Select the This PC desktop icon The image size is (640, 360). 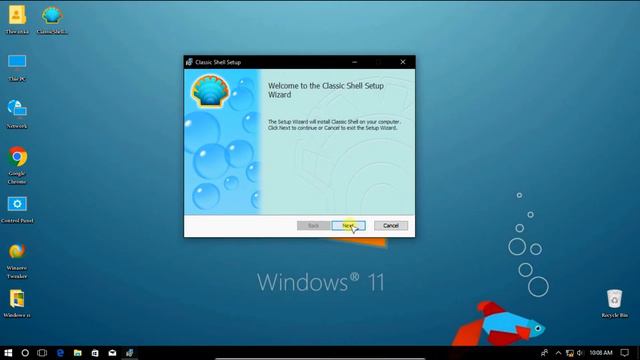[x=17, y=67]
